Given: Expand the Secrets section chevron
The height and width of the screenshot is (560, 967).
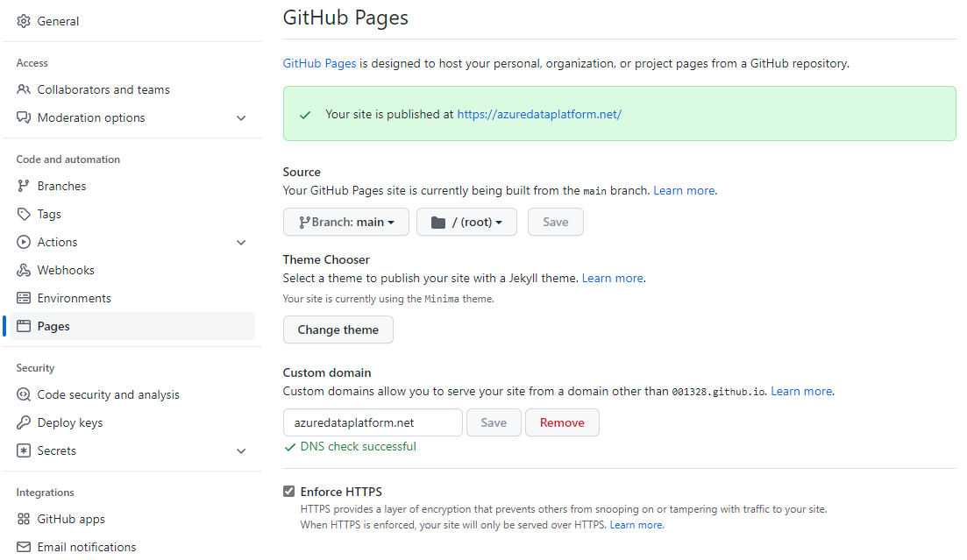Looking at the screenshot, I should click(x=241, y=450).
